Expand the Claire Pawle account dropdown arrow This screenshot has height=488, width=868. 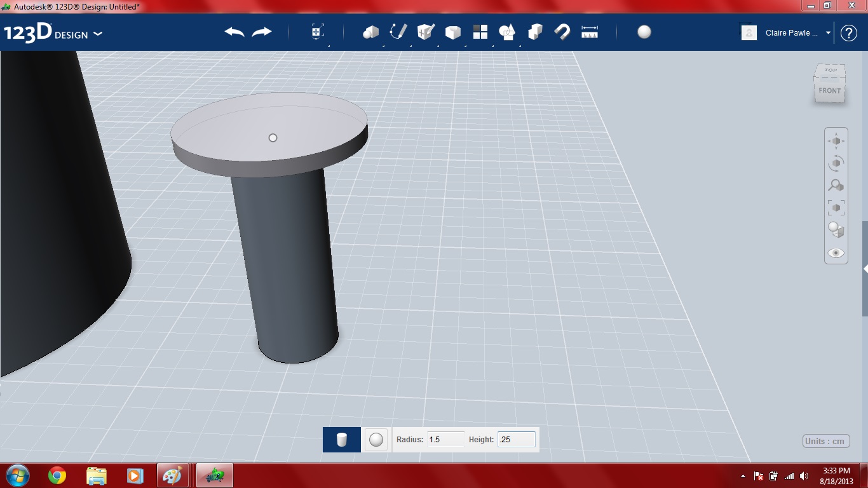828,33
